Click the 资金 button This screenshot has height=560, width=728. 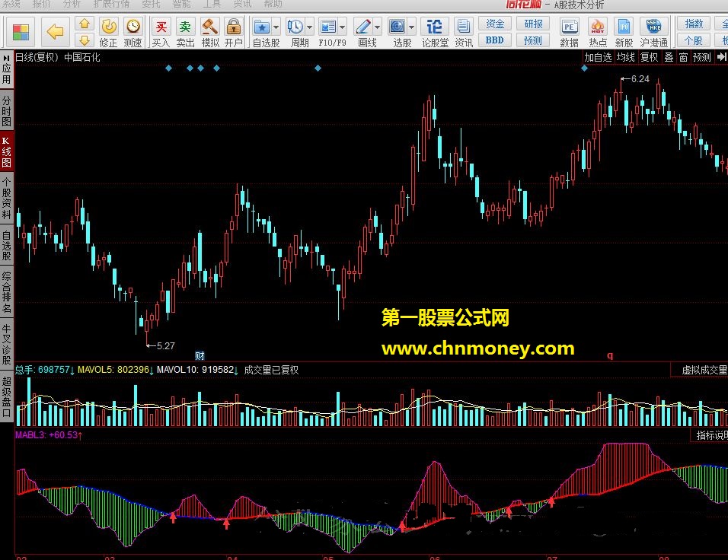point(495,23)
